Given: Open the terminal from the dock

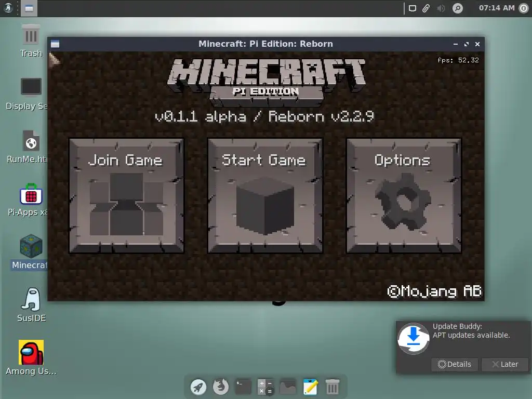Looking at the screenshot, I should [x=243, y=387].
